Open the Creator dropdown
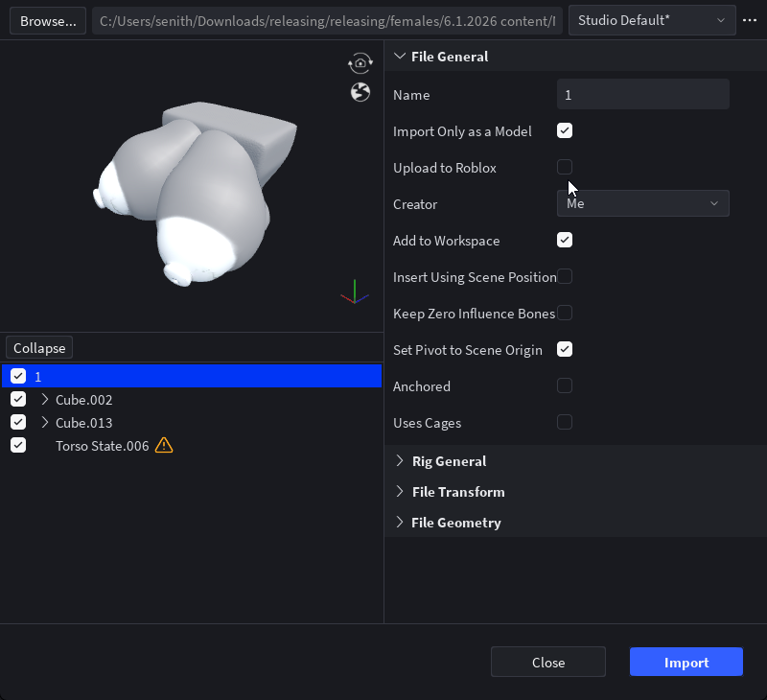The image size is (767, 700). pyautogui.click(x=642, y=203)
